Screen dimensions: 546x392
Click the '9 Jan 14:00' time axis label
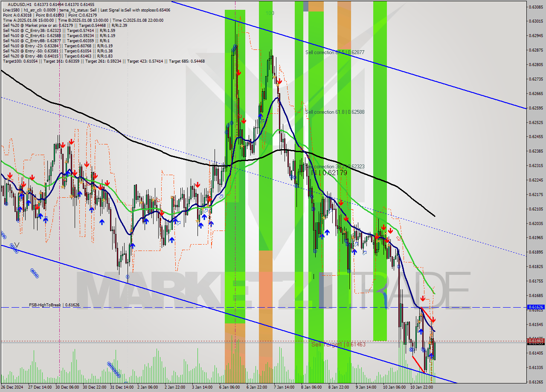367,387
